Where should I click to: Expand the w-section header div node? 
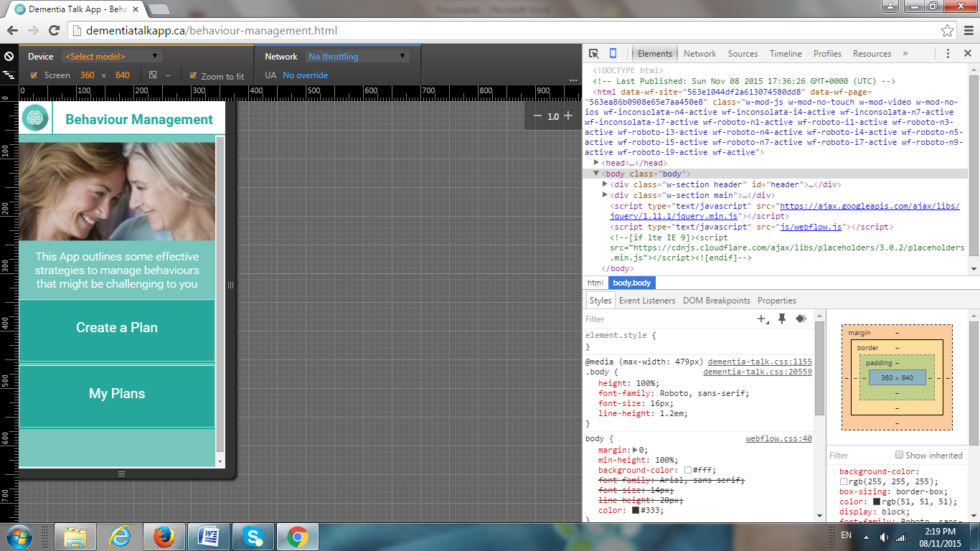point(605,184)
